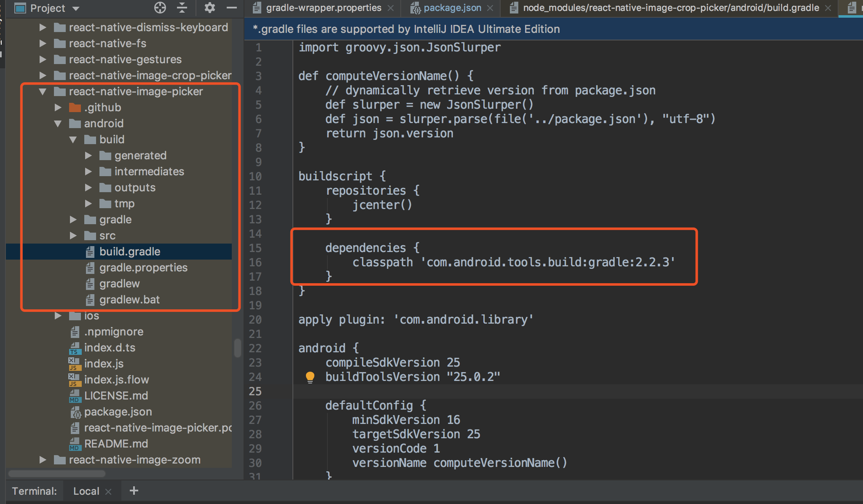The width and height of the screenshot is (863, 504).
Task: Expand react-native-gestures folder
Action: click(x=43, y=59)
